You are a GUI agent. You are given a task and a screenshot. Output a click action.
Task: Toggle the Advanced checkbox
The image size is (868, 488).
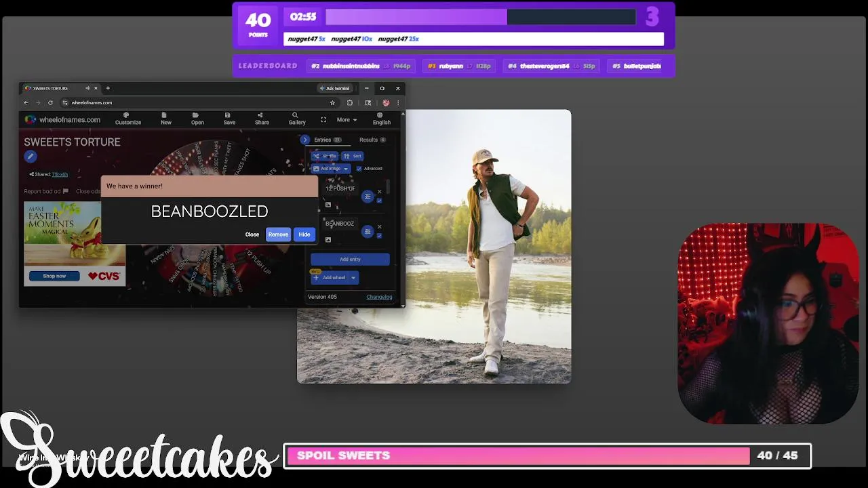[359, 169]
